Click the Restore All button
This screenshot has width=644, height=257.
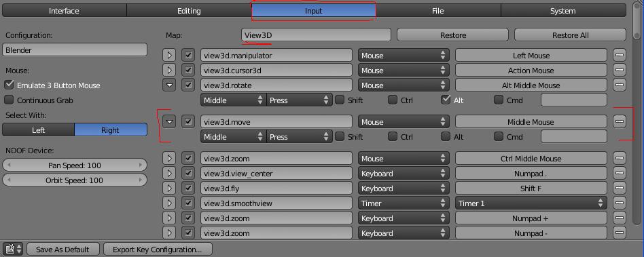click(x=570, y=35)
